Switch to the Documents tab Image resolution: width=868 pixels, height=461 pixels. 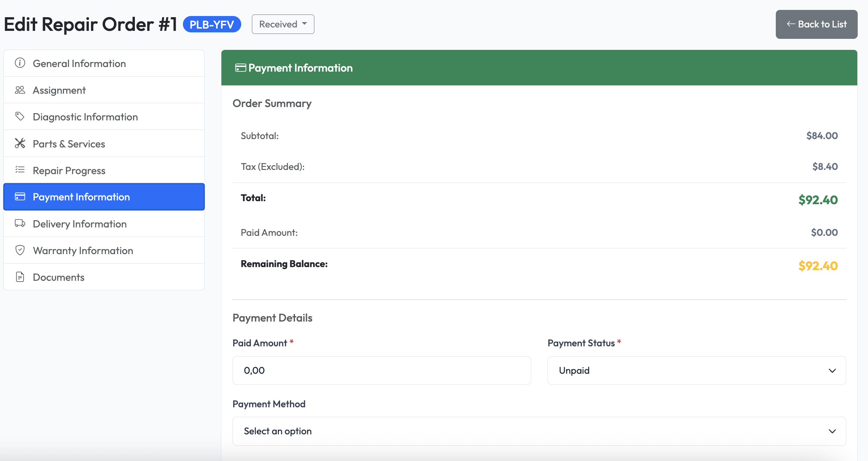click(x=58, y=277)
